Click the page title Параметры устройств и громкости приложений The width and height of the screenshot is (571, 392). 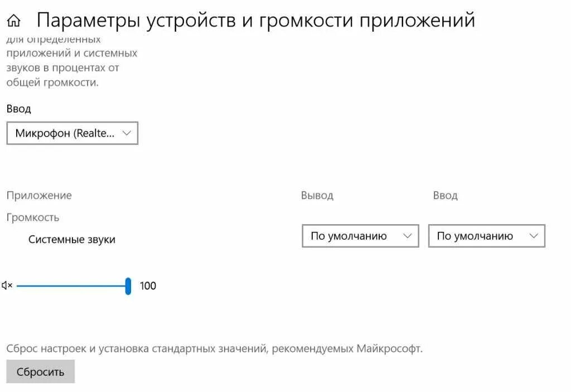tap(255, 21)
